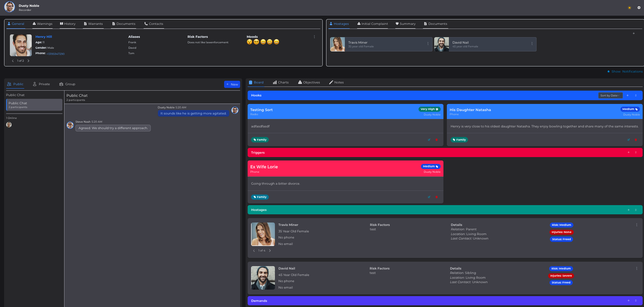Viewport: 644px width, 307px height.
Task: Go to the next subject on Henry Hill's card
Action: click(28, 61)
